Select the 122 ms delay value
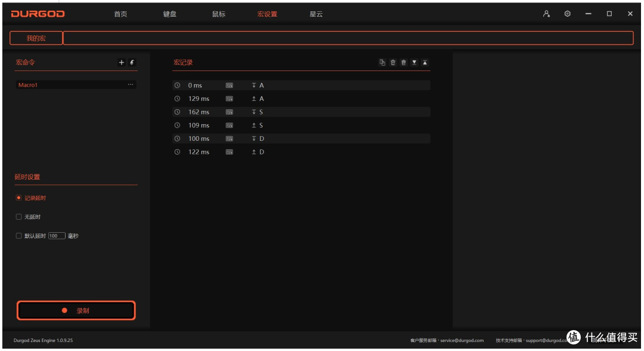This screenshot has width=644, height=351. pyautogui.click(x=199, y=152)
